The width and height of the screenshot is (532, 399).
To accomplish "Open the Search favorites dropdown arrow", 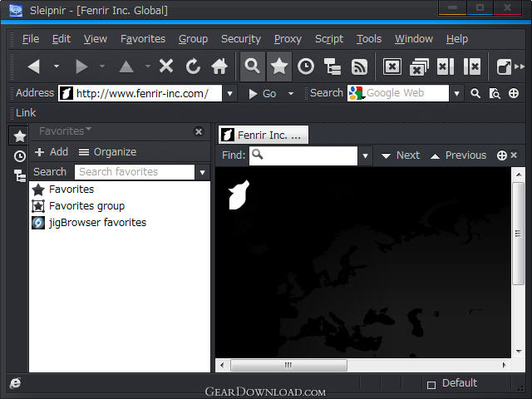I will (203, 172).
